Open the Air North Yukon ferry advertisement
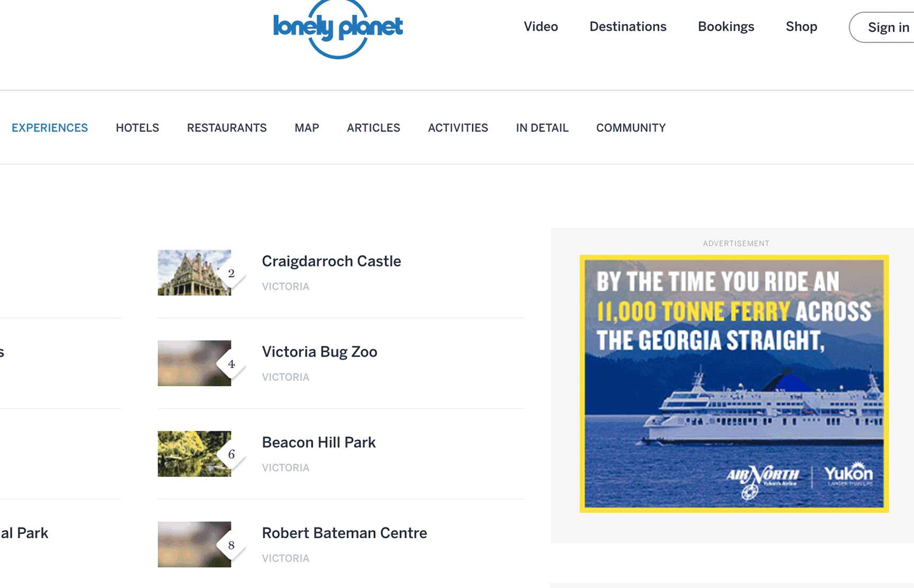914x588 pixels. [734, 384]
